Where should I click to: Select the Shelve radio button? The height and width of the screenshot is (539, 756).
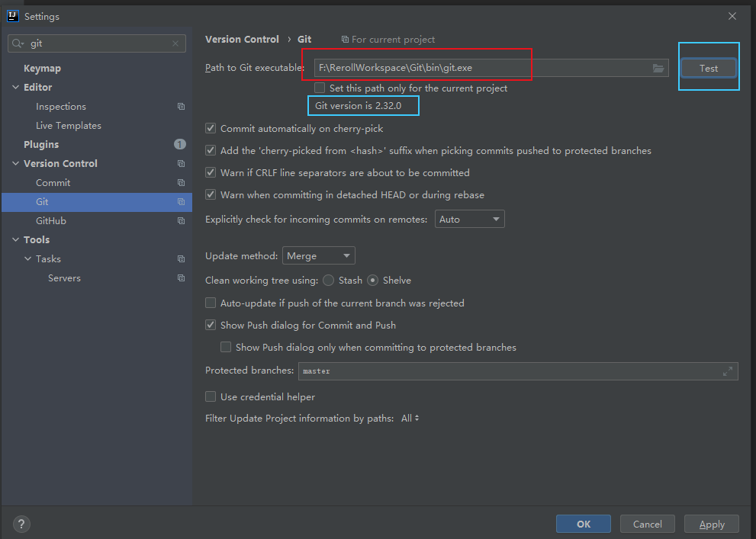[373, 281]
